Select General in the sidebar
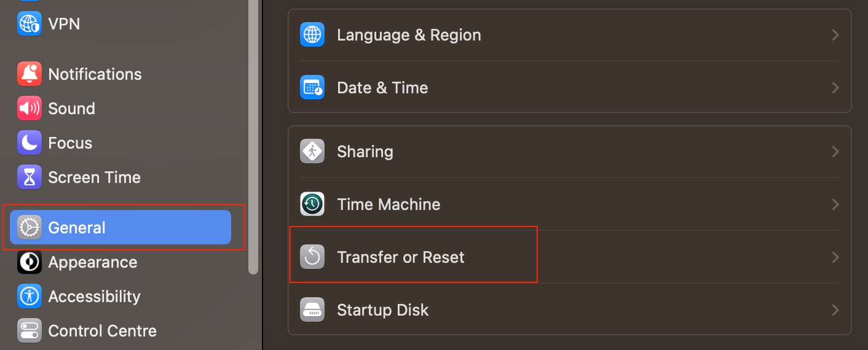 click(x=120, y=227)
